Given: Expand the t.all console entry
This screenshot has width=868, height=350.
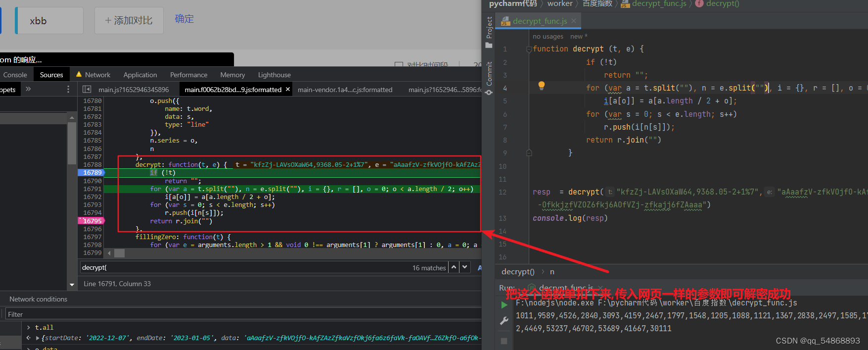Looking at the screenshot, I should click(29, 328).
